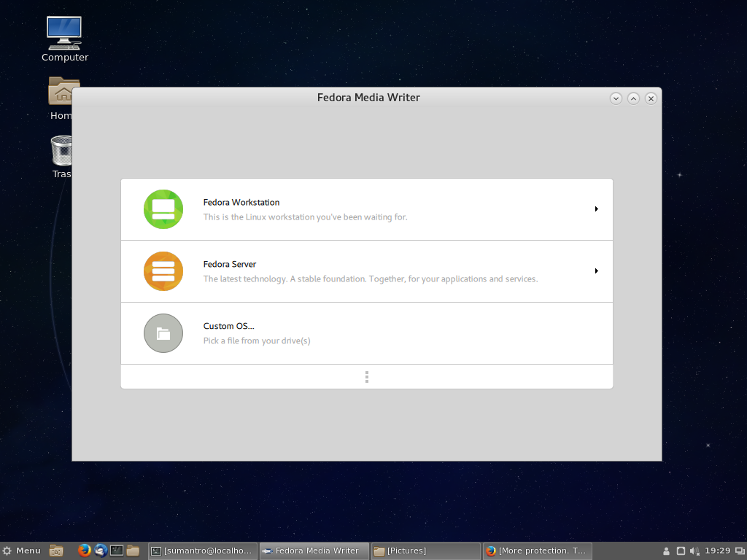747x560 pixels.
Task: Click the 19:29 panel clock
Action: pyautogui.click(x=718, y=551)
